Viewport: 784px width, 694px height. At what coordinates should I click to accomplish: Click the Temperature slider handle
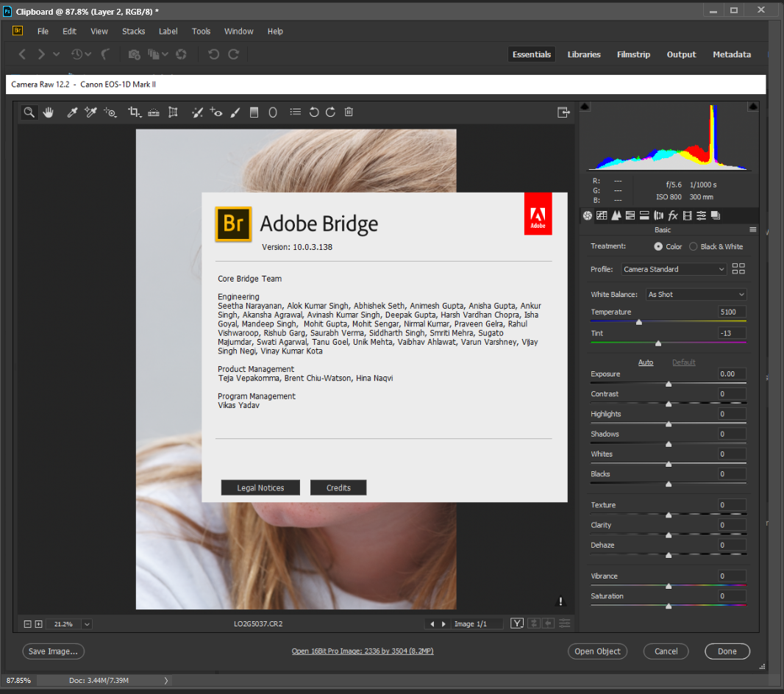[638, 322]
